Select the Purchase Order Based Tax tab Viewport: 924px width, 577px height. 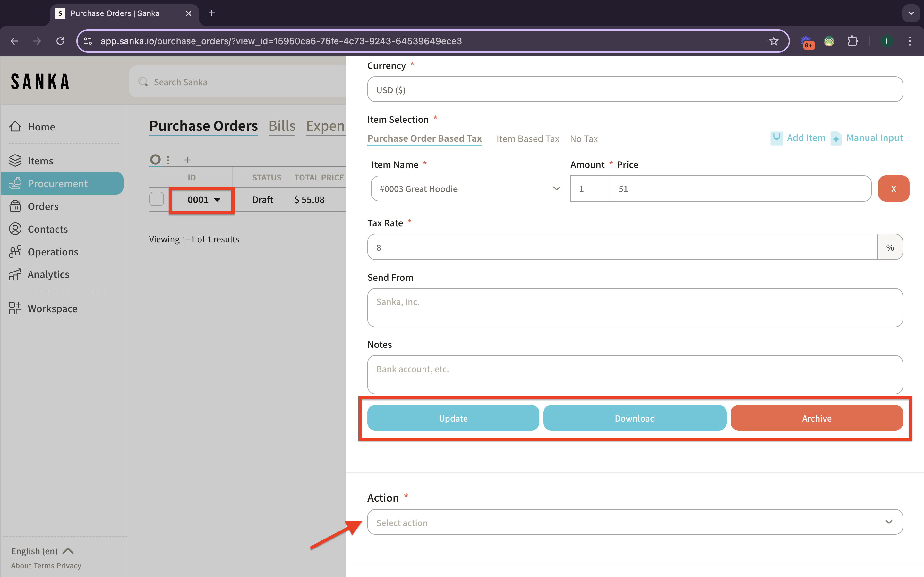coord(424,138)
